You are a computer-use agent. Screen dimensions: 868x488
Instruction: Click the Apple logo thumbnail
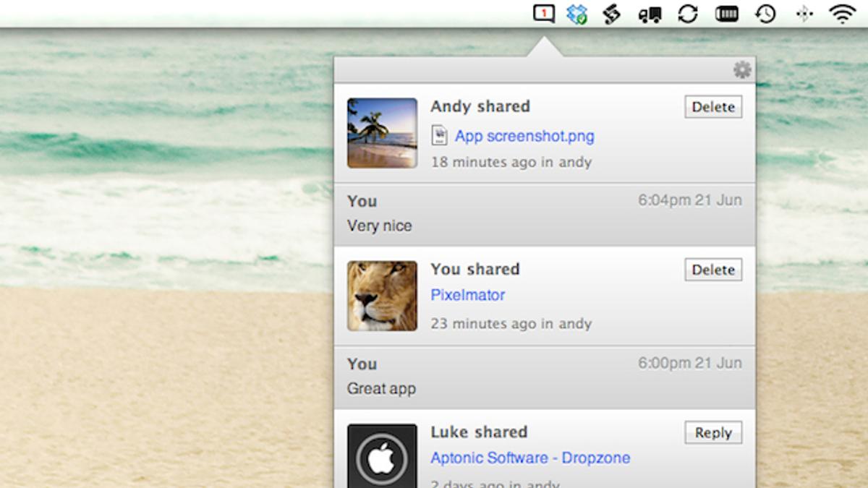pos(382,456)
